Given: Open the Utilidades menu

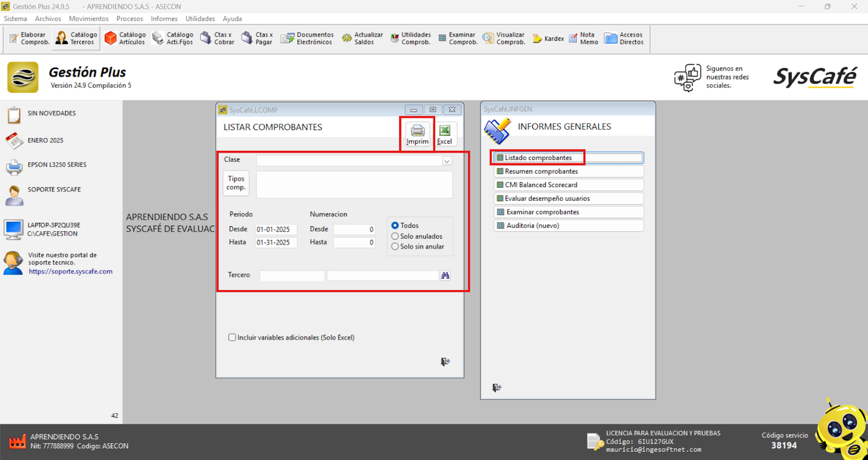Looking at the screenshot, I should 200,18.
